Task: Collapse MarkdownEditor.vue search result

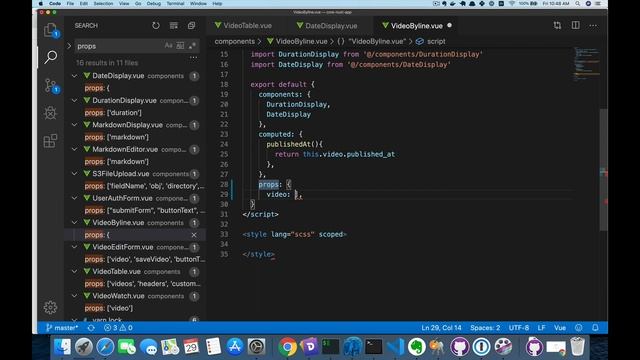Action: point(75,149)
